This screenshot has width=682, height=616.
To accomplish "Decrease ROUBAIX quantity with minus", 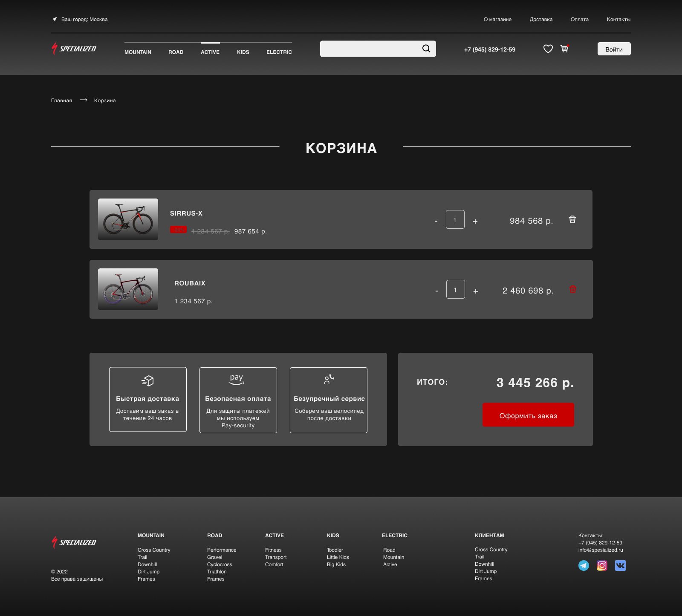I will tap(436, 291).
